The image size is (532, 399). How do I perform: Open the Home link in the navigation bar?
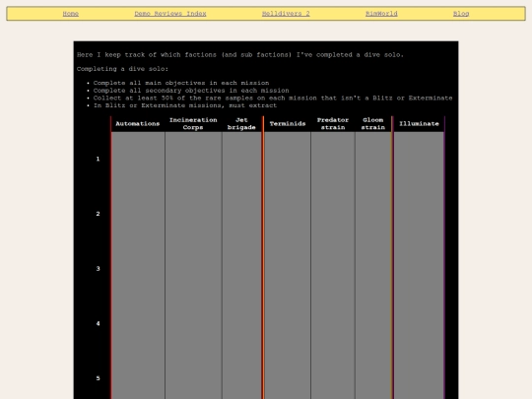[x=71, y=14]
